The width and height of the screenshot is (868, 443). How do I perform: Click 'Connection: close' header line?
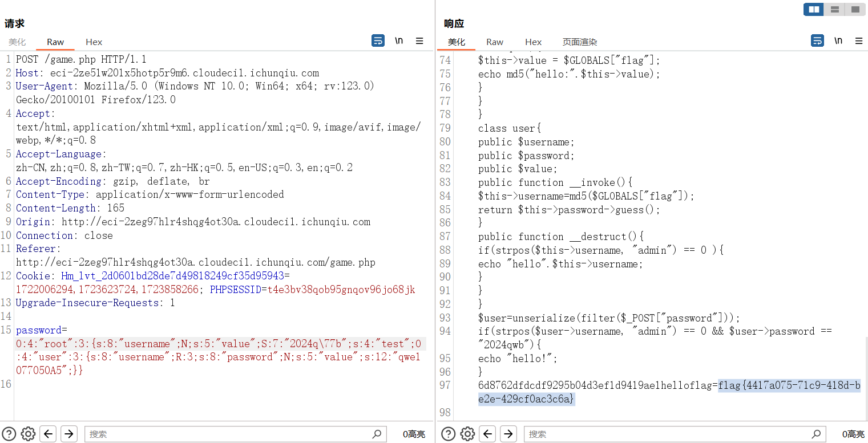(x=64, y=235)
